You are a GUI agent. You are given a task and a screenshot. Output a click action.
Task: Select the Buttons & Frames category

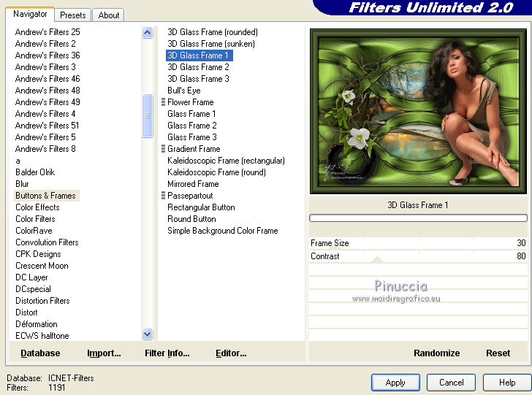tap(45, 196)
